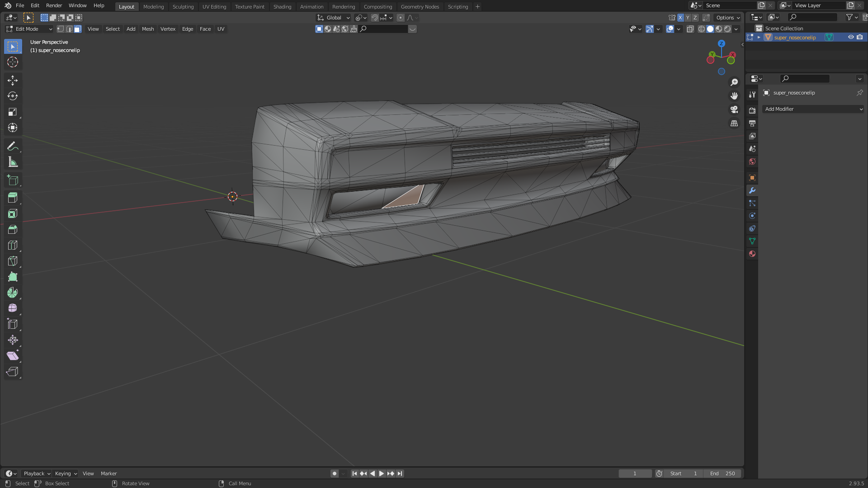Select the Smooth tool

(13, 308)
